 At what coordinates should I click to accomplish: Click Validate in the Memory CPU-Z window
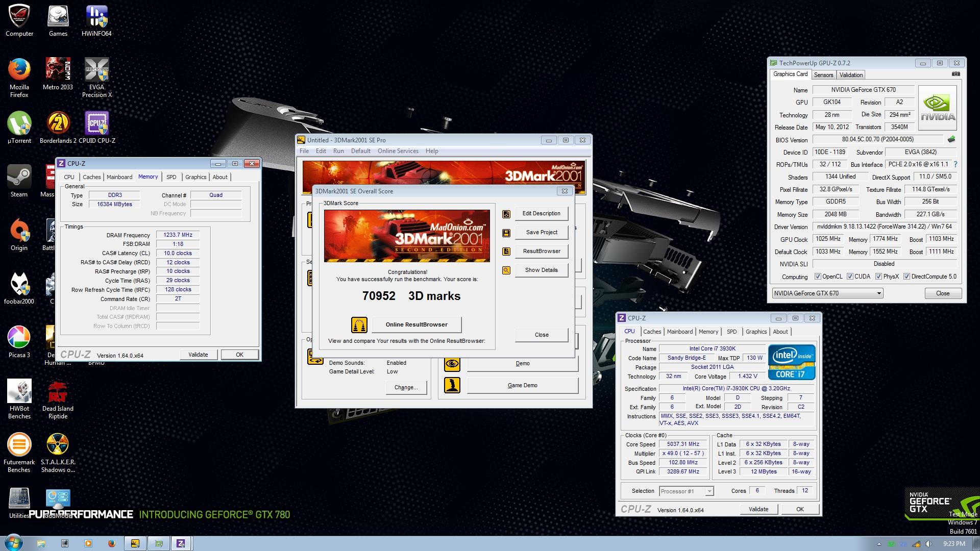[198, 355]
